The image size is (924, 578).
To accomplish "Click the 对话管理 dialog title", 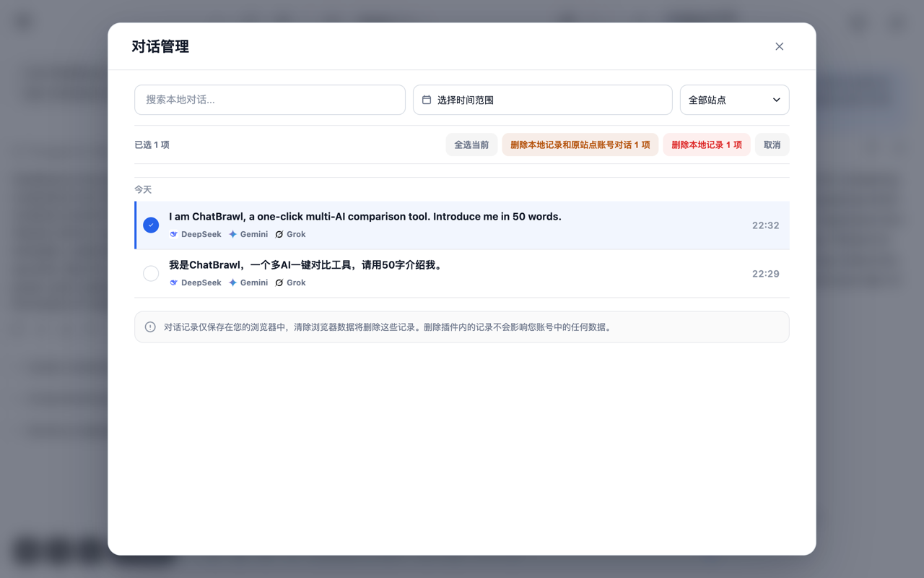I will click(x=160, y=46).
